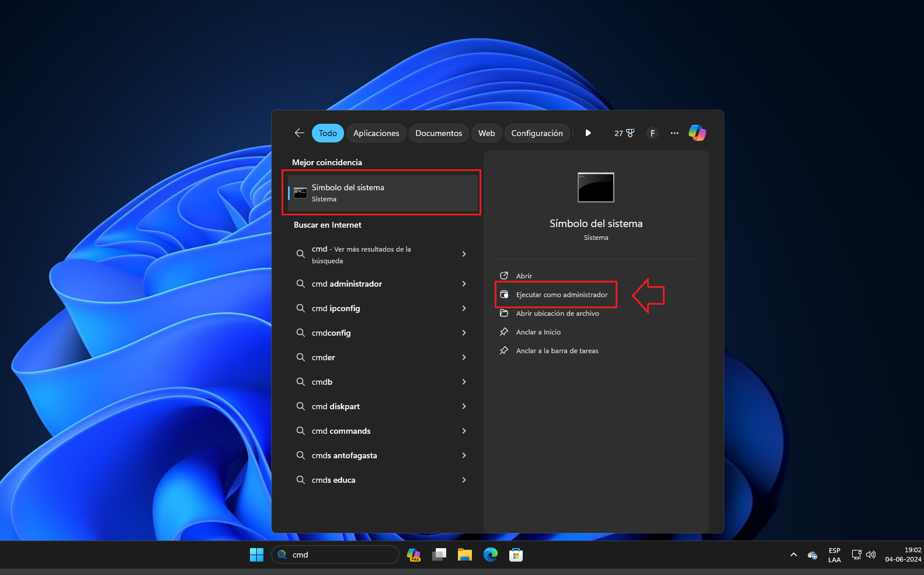Show hidden icons in system tray
Image resolution: width=924 pixels, height=575 pixels.
pos(793,555)
